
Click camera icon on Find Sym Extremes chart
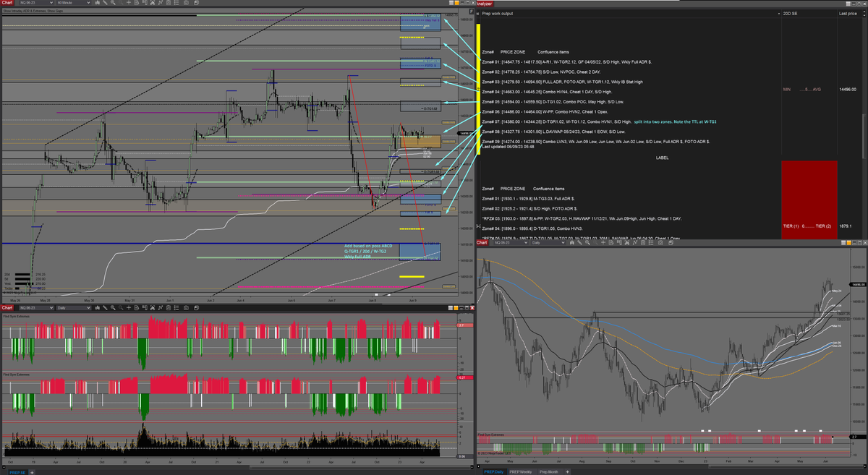point(186,307)
